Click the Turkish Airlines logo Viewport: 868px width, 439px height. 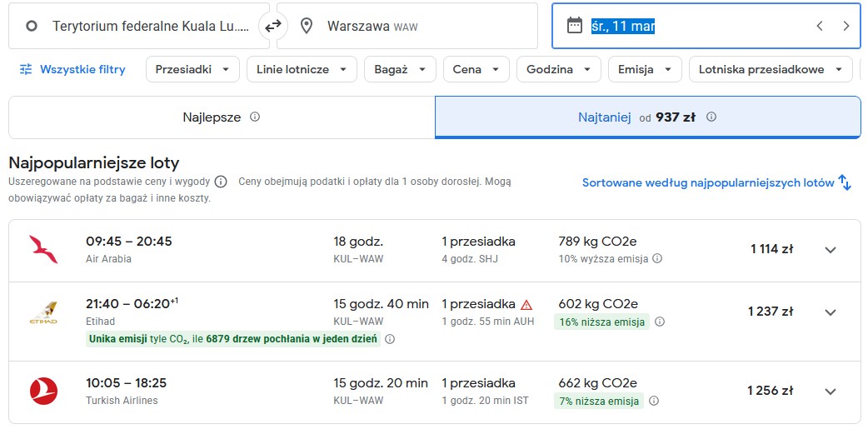click(43, 391)
